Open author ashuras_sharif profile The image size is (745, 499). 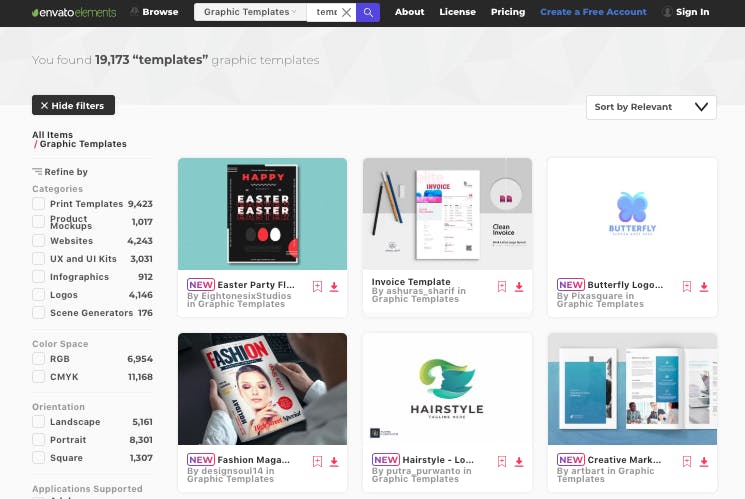tap(420, 291)
